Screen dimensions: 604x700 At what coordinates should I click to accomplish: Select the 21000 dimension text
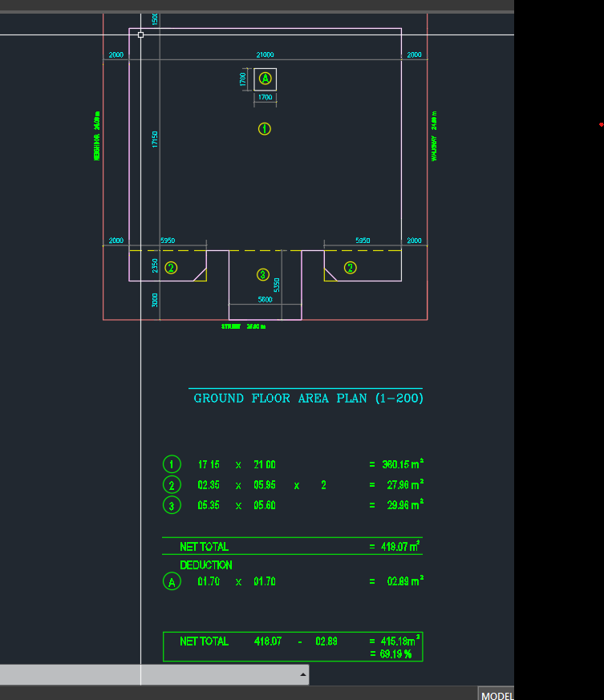(x=265, y=55)
